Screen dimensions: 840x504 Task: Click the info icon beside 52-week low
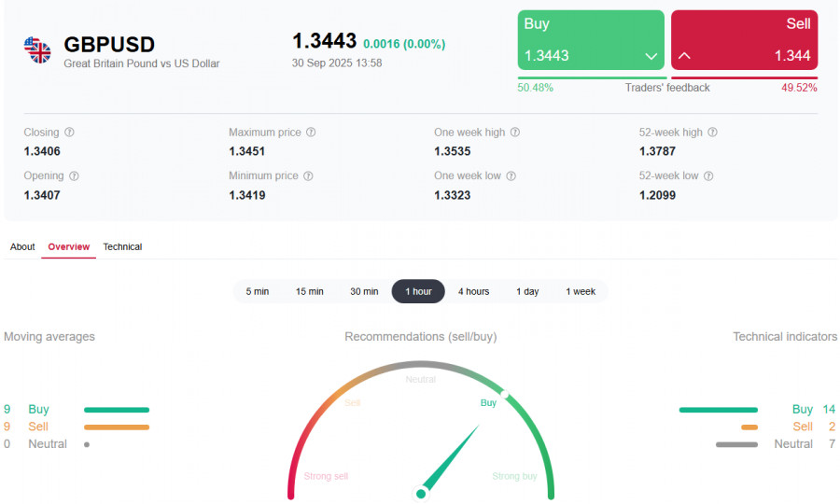[x=709, y=175]
